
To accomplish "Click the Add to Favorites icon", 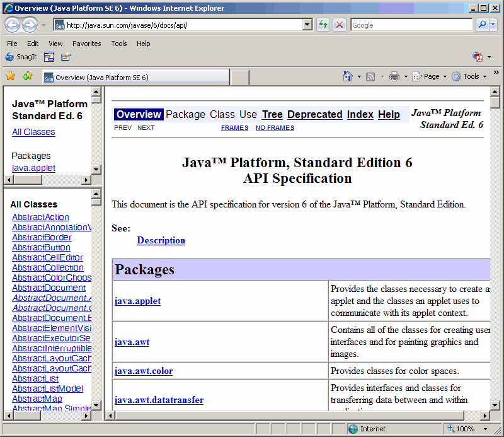I will click(27, 76).
